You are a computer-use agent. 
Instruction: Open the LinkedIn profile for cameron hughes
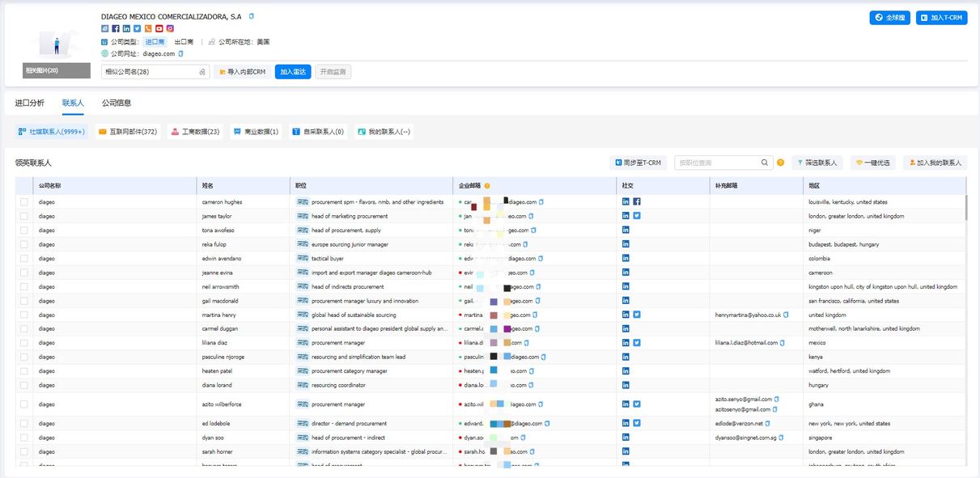626,202
